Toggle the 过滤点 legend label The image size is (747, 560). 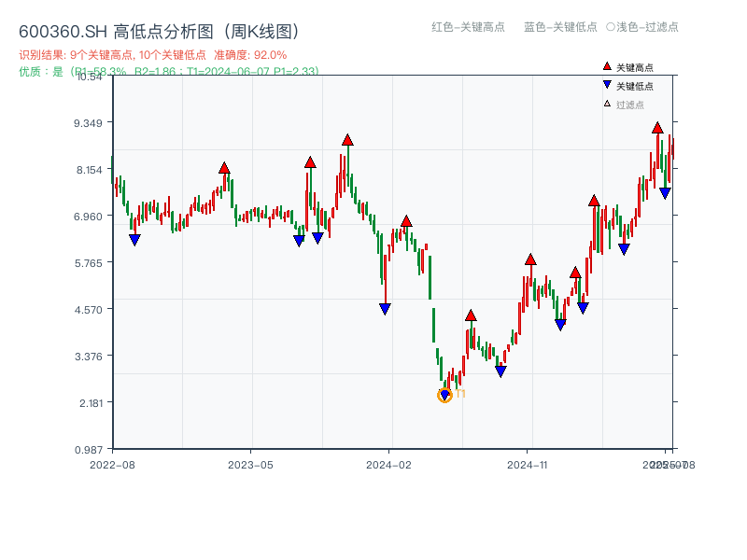630,105
